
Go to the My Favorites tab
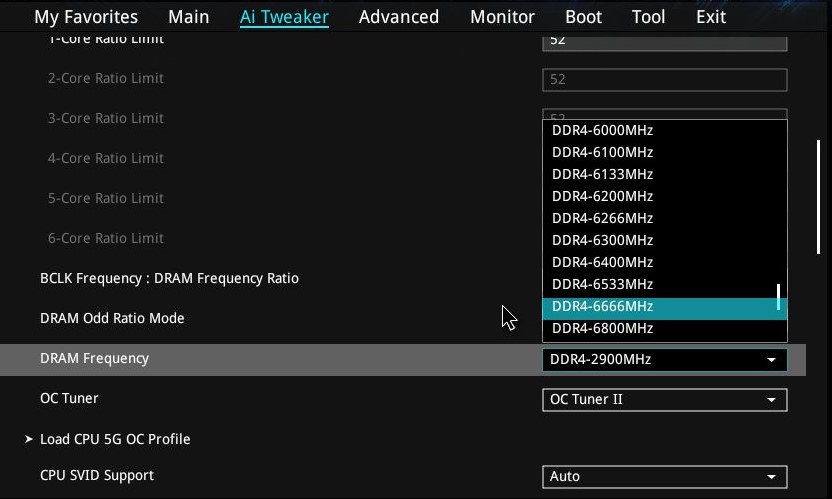(86, 17)
